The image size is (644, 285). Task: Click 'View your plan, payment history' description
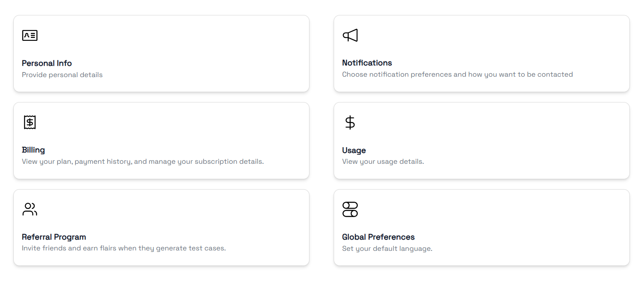click(143, 162)
